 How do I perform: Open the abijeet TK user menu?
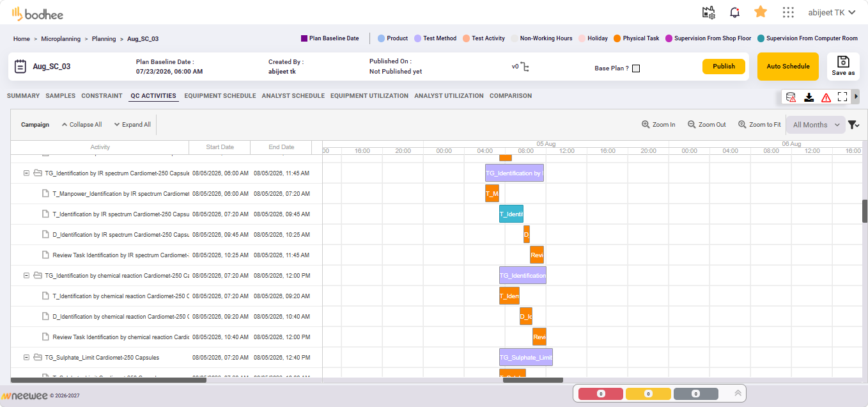(x=831, y=12)
